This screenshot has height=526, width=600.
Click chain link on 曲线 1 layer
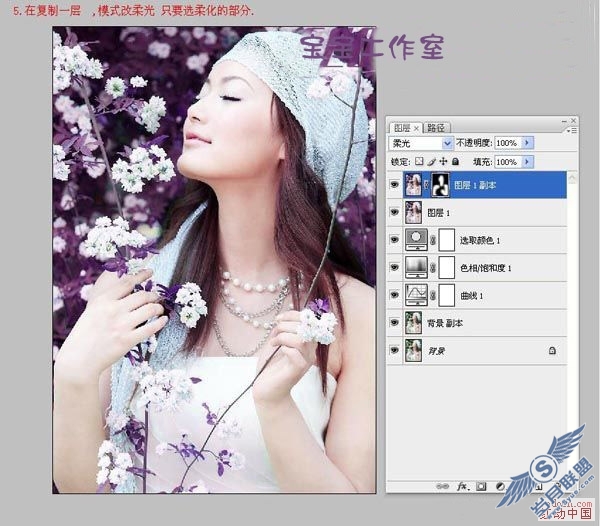tap(433, 295)
